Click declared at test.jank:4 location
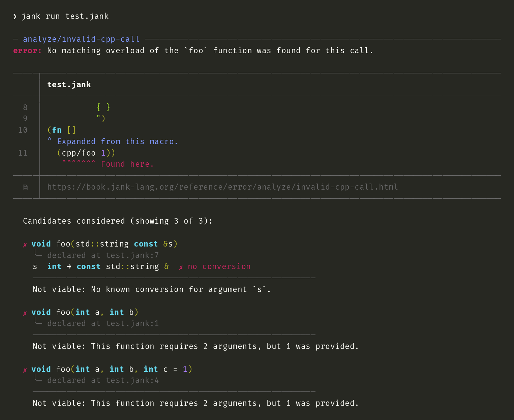 tap(103, 380)
